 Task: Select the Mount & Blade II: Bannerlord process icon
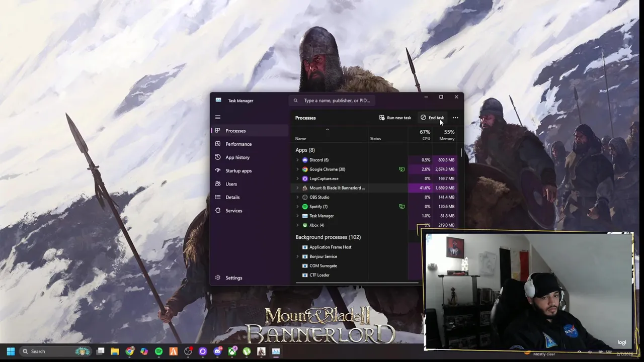(x=305, y=188)
